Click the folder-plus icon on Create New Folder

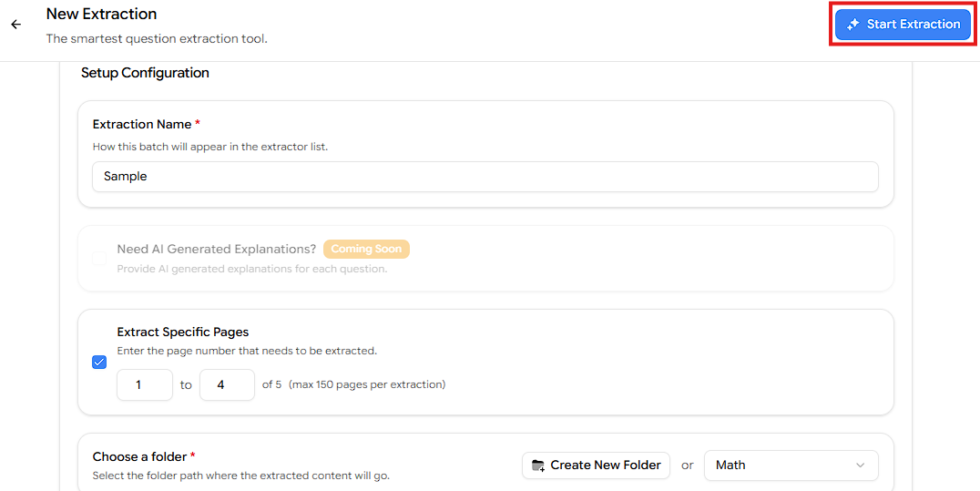(537, 465)
